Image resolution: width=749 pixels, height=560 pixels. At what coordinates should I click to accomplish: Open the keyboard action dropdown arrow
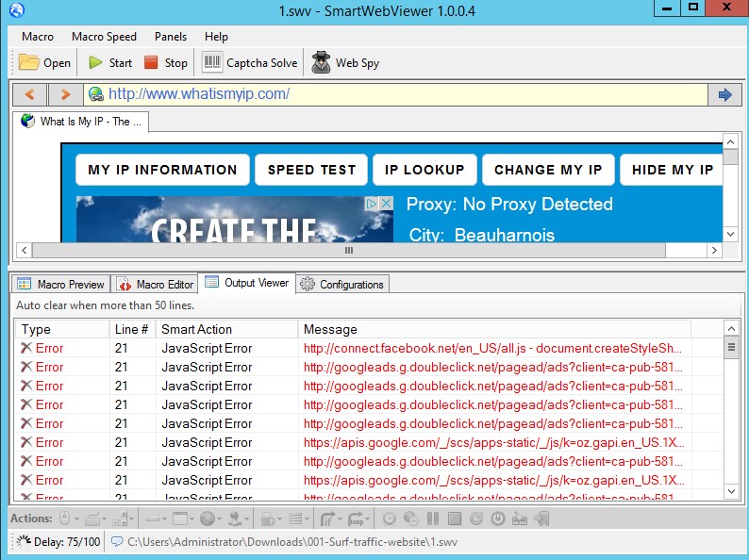104,519
